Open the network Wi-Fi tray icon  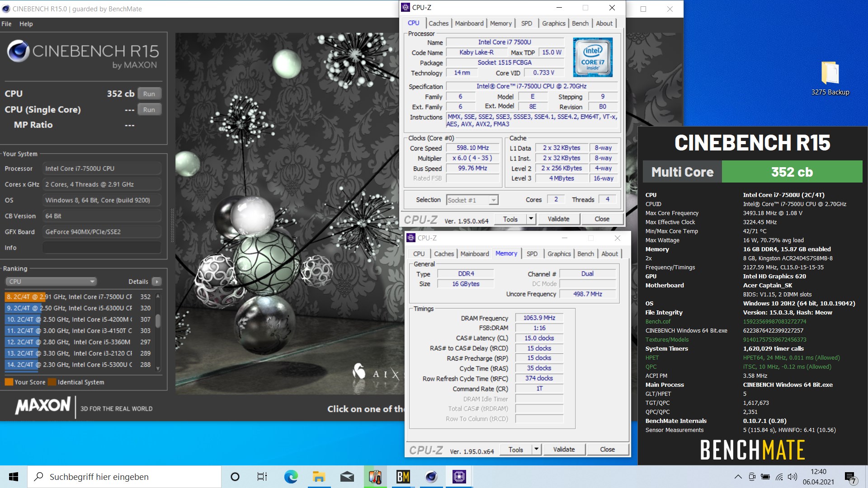click(779, 477)
